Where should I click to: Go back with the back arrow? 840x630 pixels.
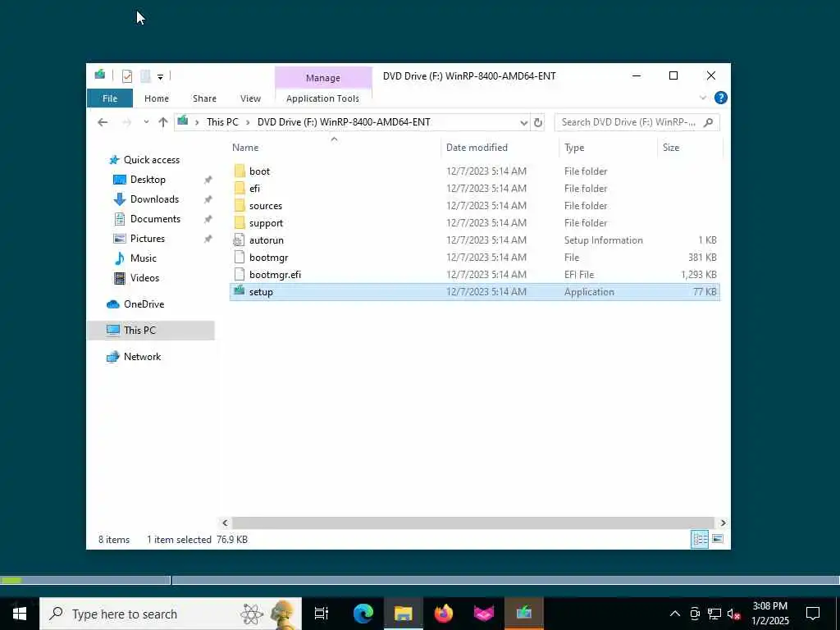coord(103,123)
